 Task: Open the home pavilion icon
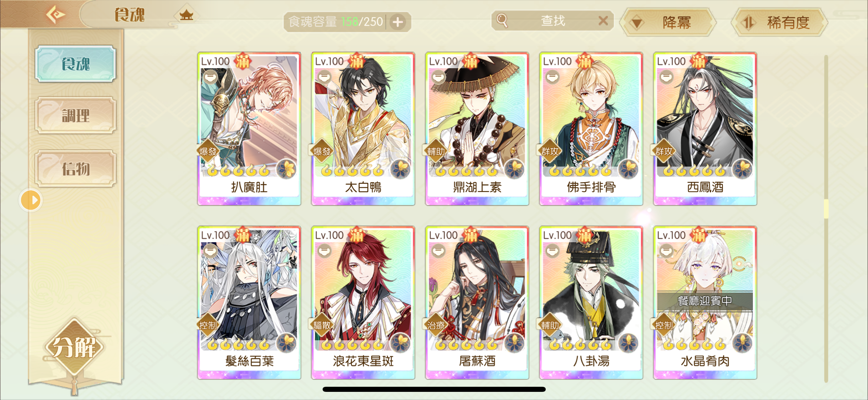click(x=186, y=15)
